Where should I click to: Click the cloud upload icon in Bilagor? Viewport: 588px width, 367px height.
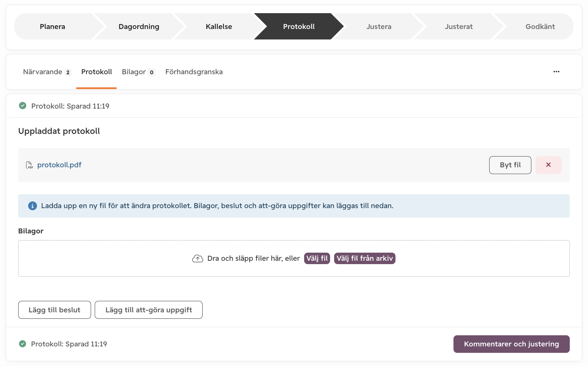(x=198, y=258)
